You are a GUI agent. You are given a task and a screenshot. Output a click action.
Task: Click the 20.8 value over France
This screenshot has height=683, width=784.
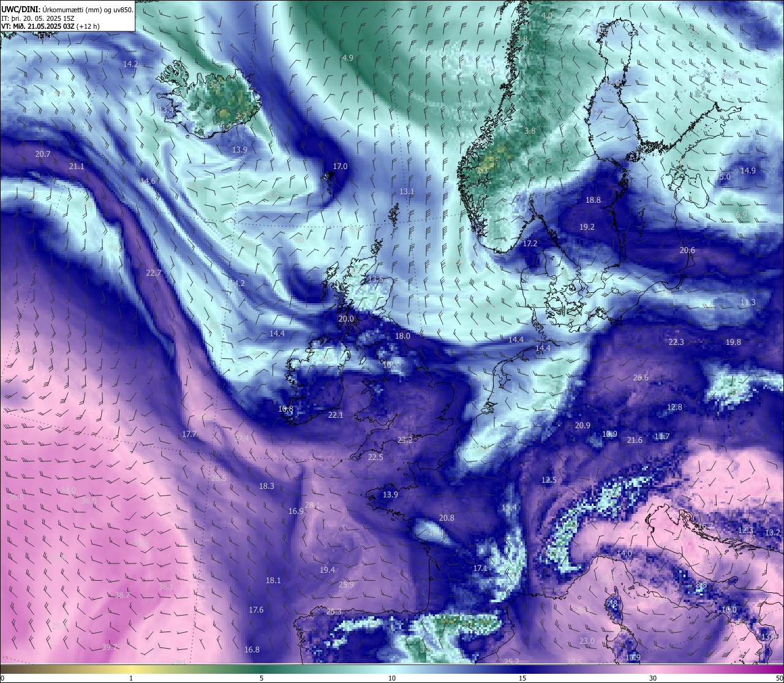[x=447, y=518]
